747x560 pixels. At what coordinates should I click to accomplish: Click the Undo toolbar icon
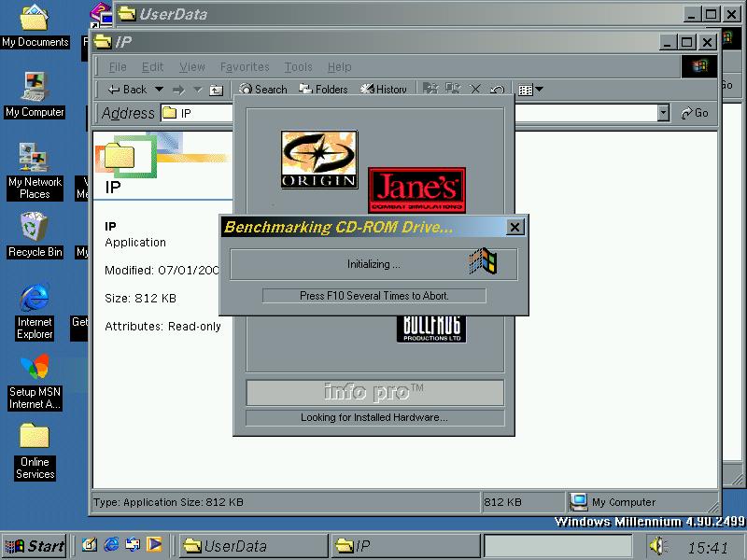[498, 90]
